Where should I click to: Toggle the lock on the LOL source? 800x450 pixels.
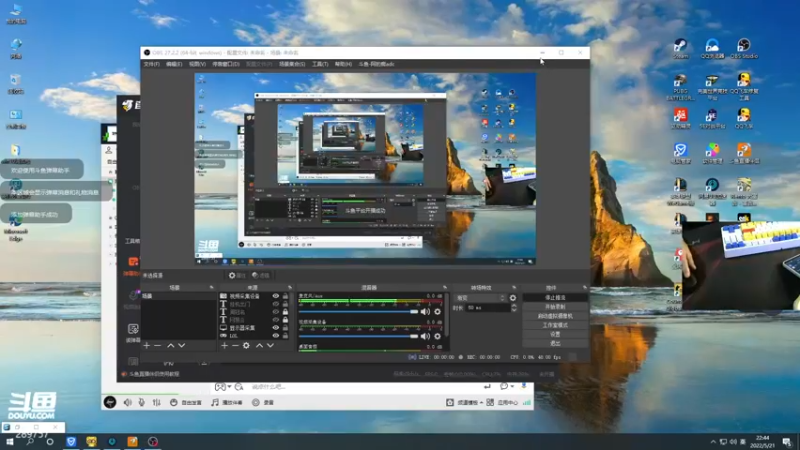coord(285,336)
